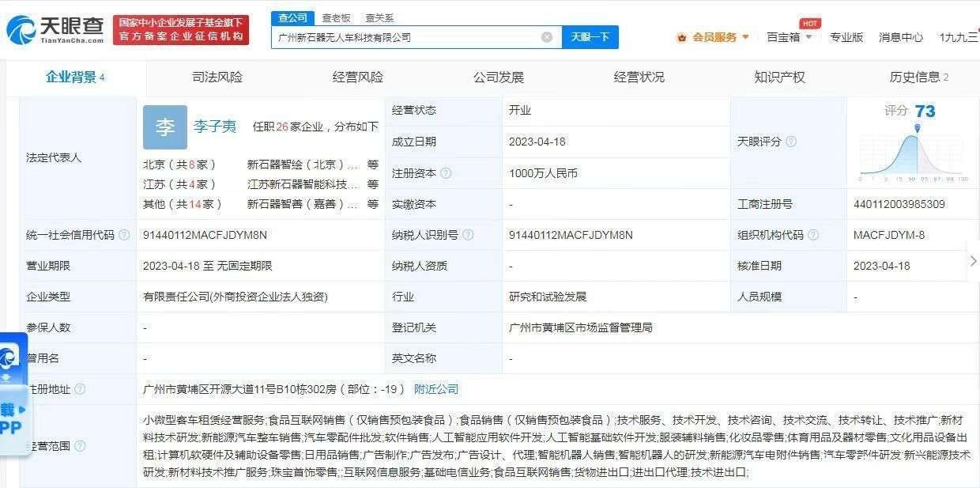This screenshot has width=980, height=488.
Task: Click the user account name 1九九三
Action: (959, 37)
